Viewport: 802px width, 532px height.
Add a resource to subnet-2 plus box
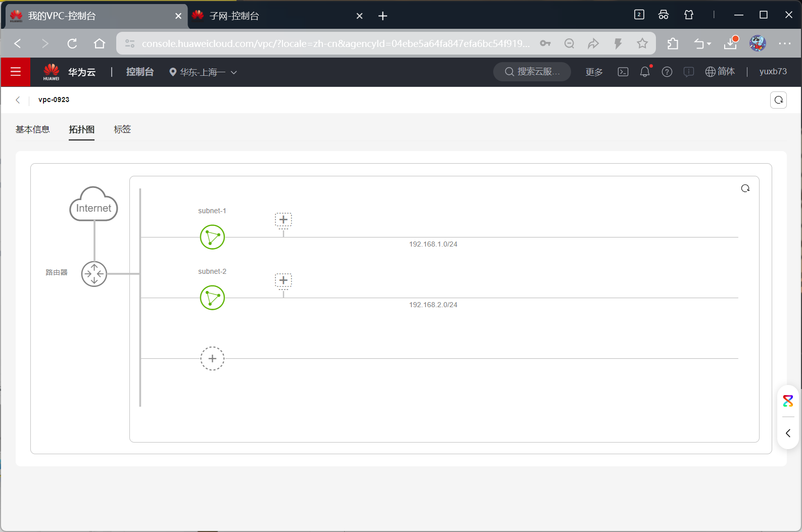coord(284,280)
